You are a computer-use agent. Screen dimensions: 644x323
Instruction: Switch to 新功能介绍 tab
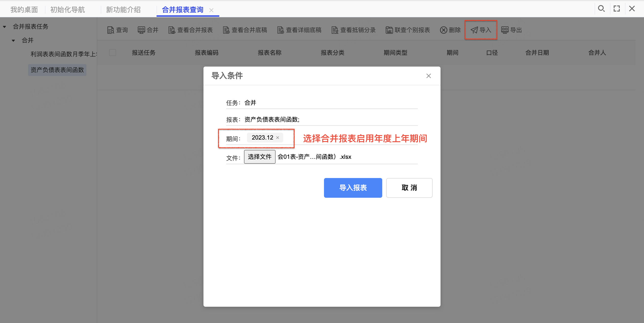tap(123, 10)
